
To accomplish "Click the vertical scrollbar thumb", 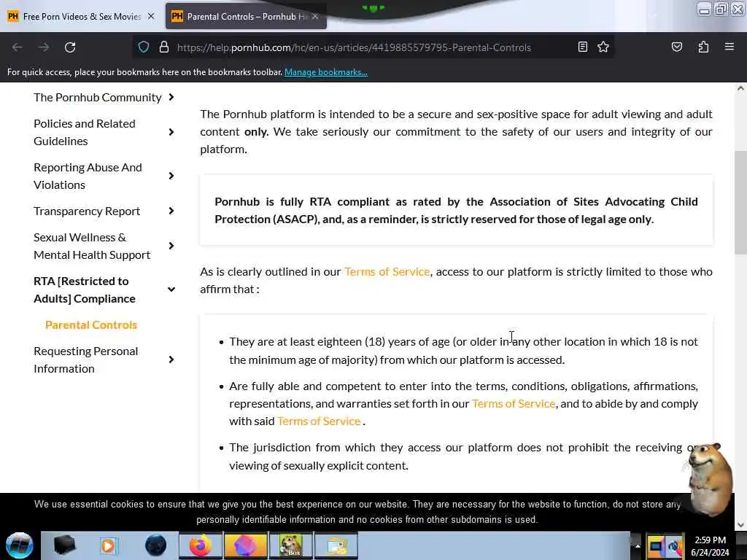I will [x=740, y=203].
